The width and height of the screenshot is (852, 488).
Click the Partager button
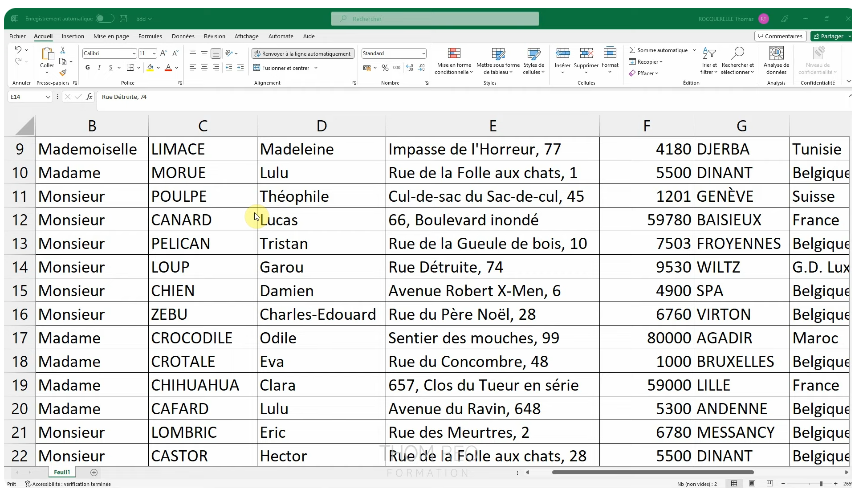828,36
